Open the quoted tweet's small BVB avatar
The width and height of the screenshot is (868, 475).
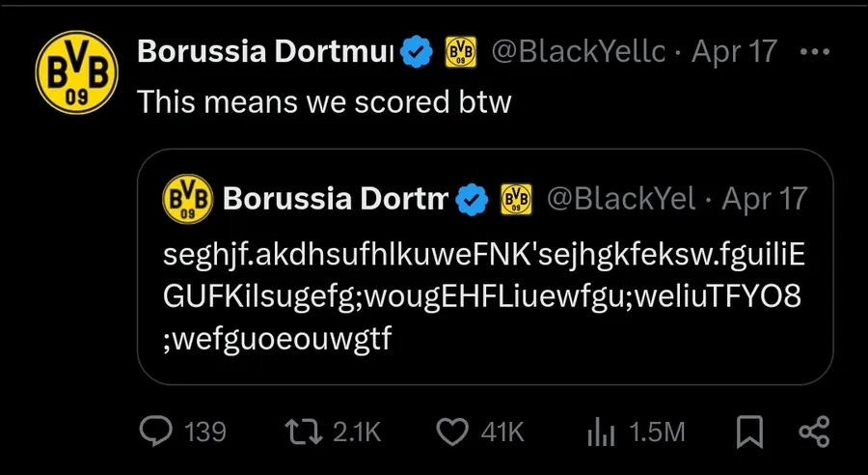tap(189, 199)
